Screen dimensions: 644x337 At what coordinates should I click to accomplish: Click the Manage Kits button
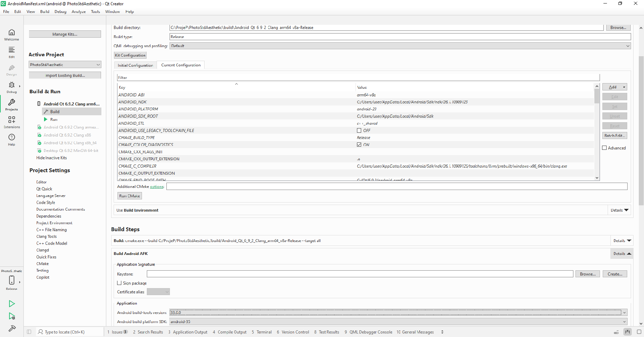[x=65, y=34]
